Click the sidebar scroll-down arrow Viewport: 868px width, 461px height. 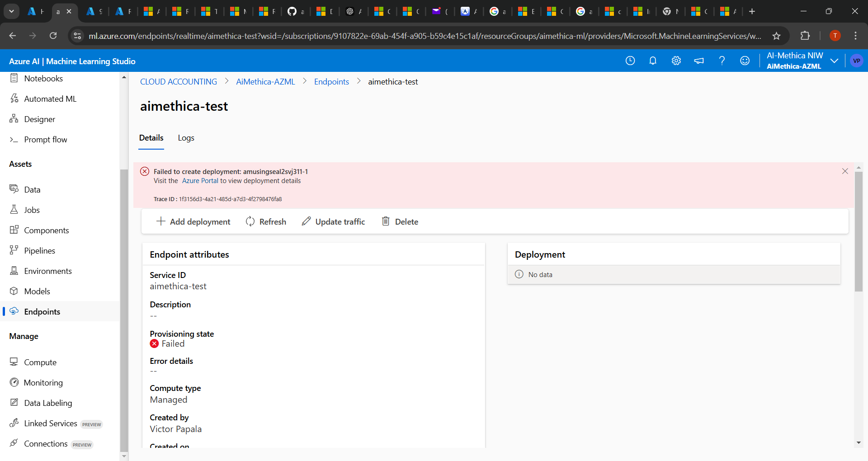[x=124, y=456]
